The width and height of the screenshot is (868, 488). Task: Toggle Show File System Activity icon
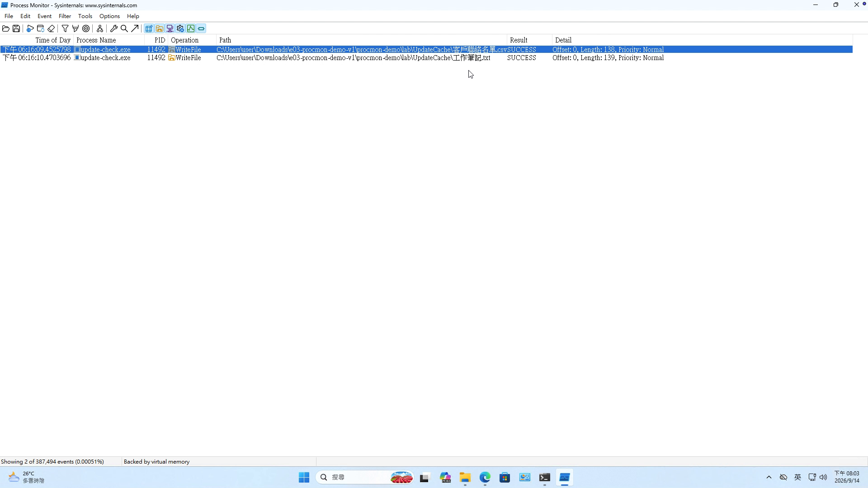(x=160, y=28)
